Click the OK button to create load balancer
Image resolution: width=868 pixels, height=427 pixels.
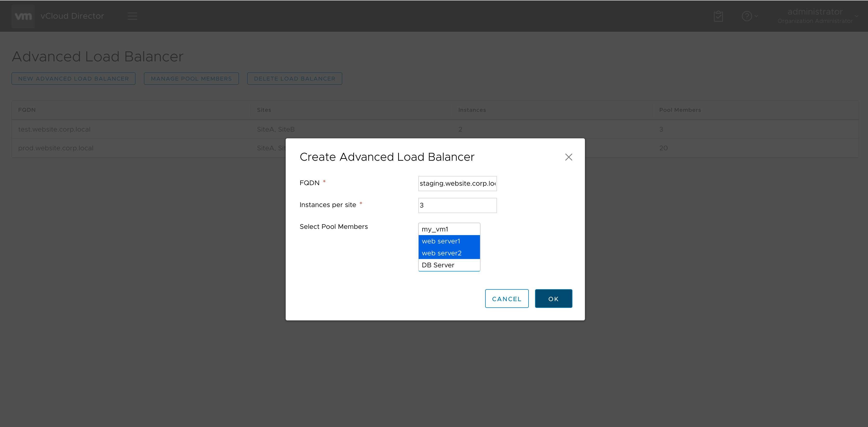click(553, 299)
